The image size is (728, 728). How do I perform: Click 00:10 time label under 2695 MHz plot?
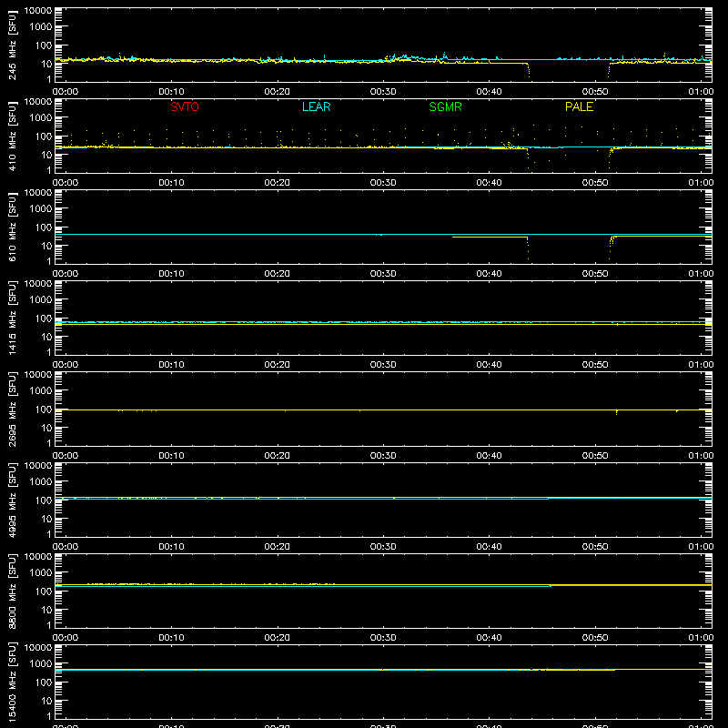click(x=171, y=456)
